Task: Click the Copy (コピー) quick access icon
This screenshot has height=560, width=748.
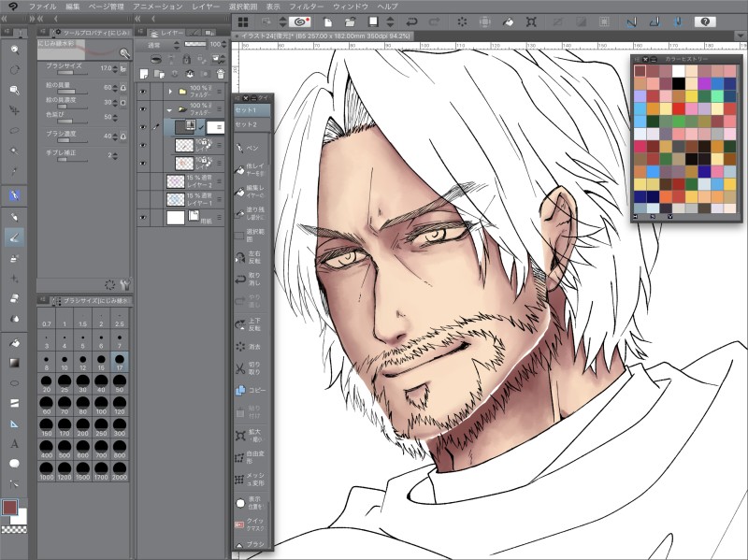Action: coord(240,391)
